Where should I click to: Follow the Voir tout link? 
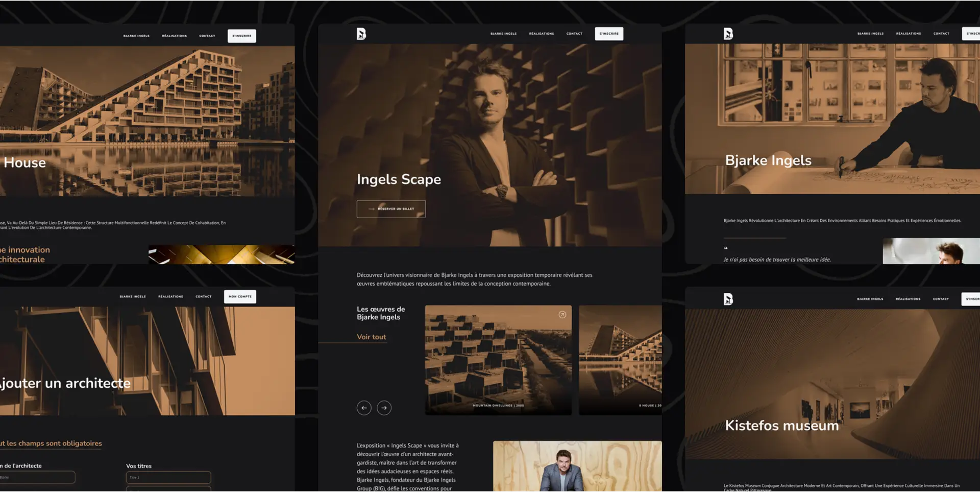(371, 337)
